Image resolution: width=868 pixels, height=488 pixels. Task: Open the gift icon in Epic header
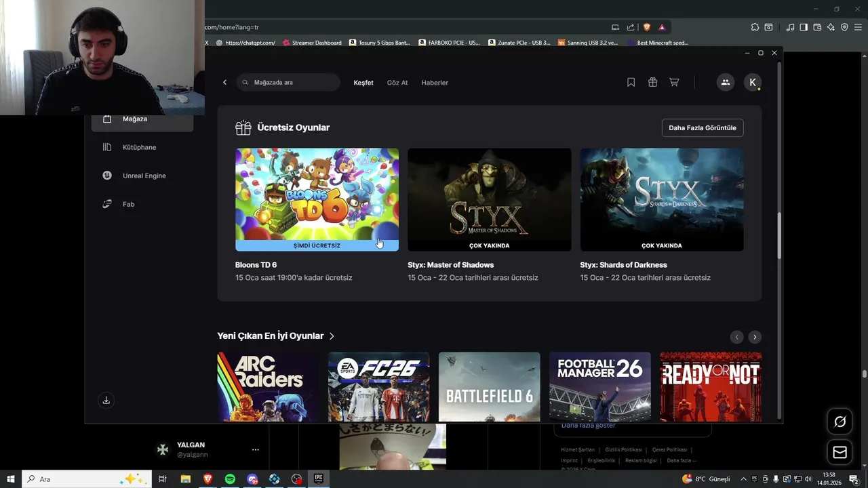[x=652, y=82]
